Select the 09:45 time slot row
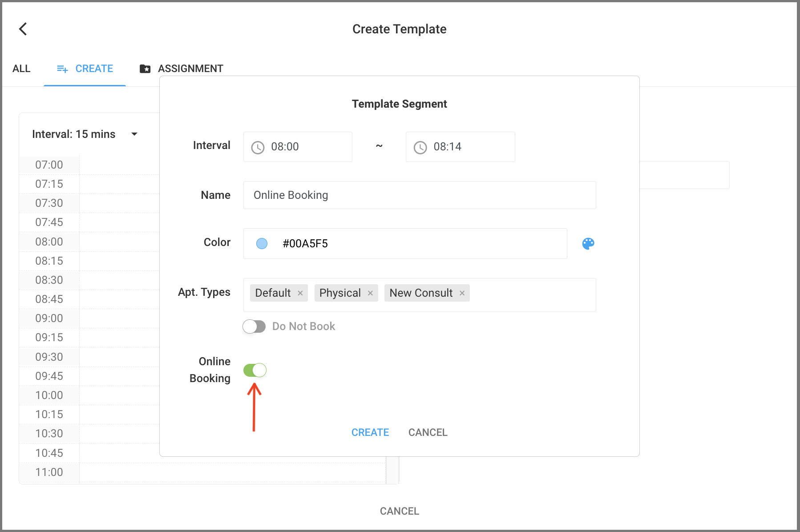The height and width of the screenshot is (532, 800). (89, 376)
